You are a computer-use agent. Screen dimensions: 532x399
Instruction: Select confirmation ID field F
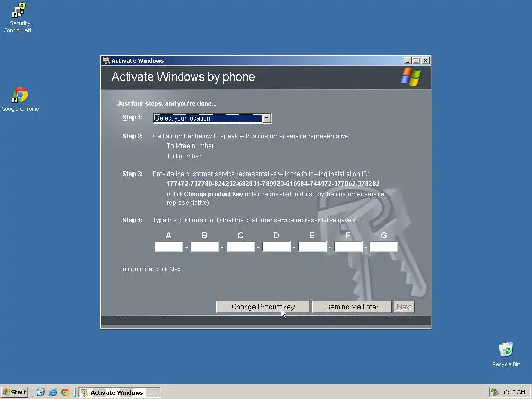pos(348,247)
